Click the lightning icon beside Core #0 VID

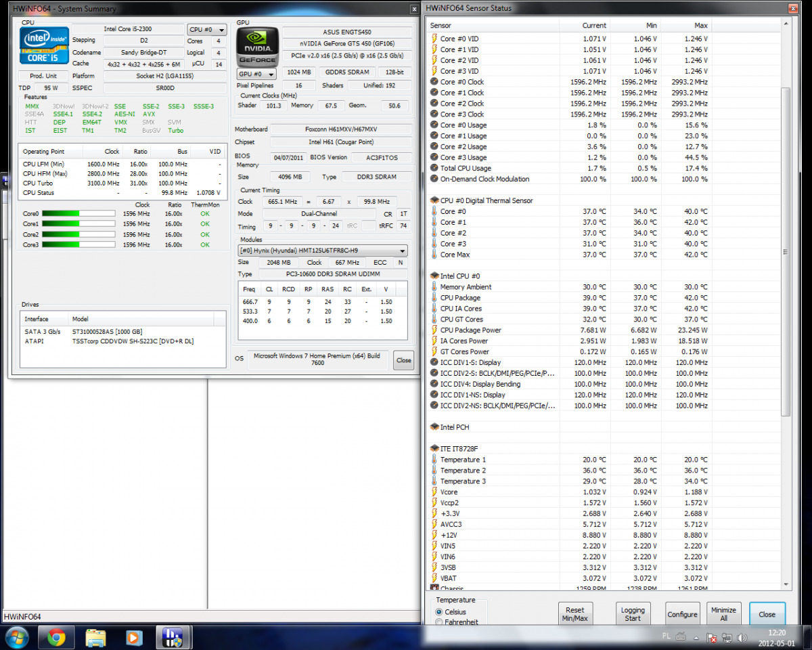click(x=434, y=39)
